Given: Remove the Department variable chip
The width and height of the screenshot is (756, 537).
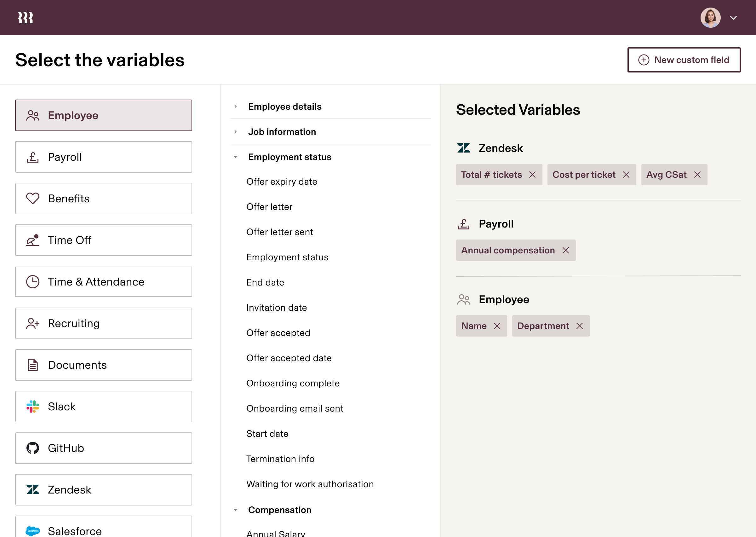Looking at the screenshot, I should pos(580,326).
